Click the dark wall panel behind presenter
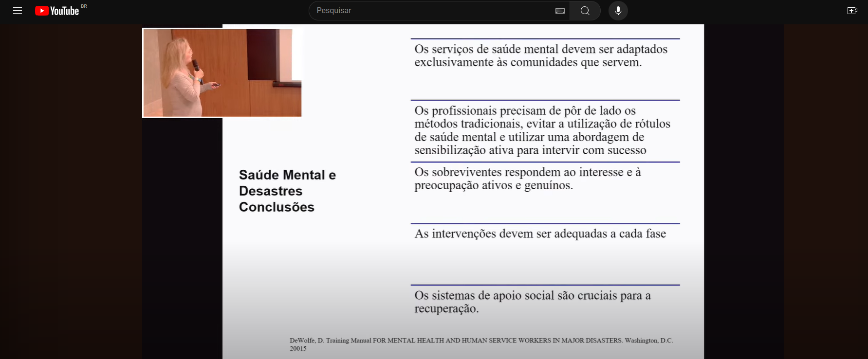The height and width of the screenshot is (359, 868). [x=262, y=54]
